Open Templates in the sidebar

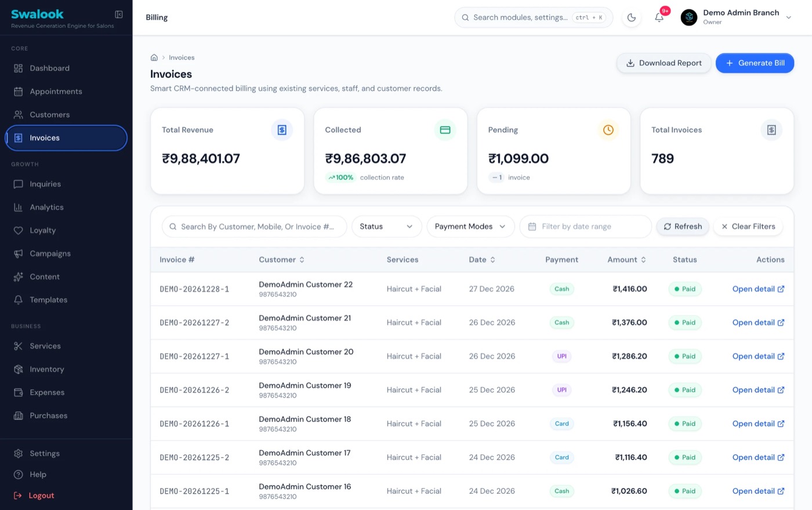66,300
